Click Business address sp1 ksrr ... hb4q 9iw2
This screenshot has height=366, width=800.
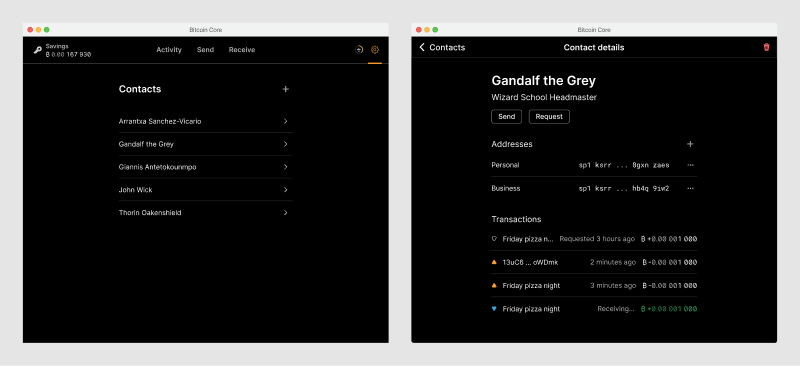[624, 188]
